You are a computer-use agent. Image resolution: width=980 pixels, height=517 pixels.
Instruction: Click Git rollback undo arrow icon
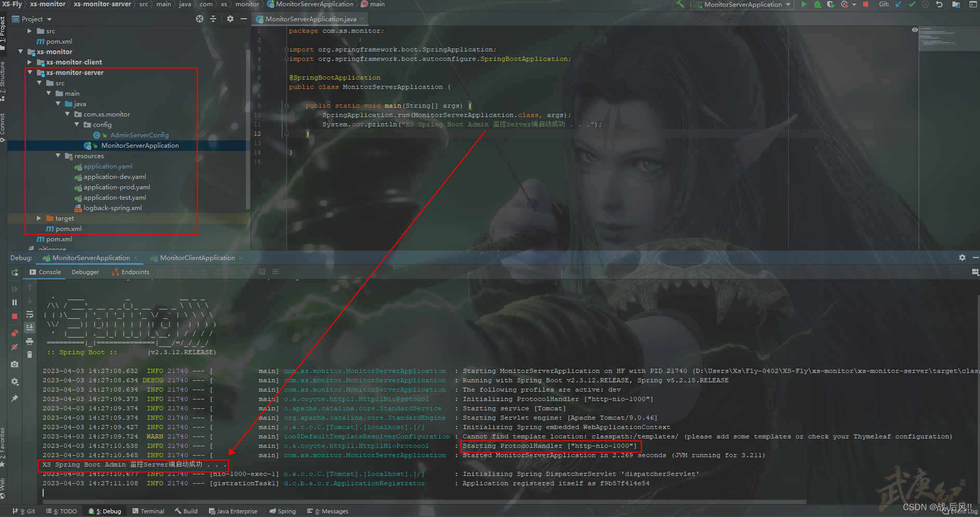[939, 4]
